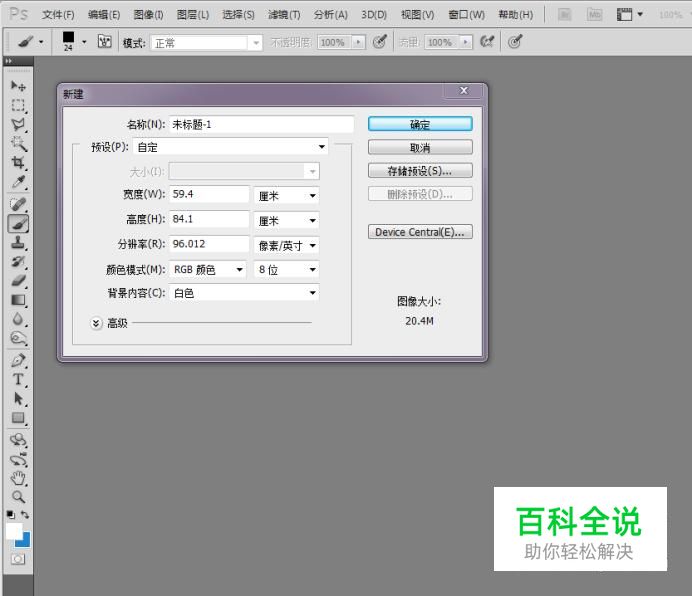The height and width of the screenshot is (596, 692).
Task: Open the 帮助(H) menu
Action: click(x=515, y=15)
